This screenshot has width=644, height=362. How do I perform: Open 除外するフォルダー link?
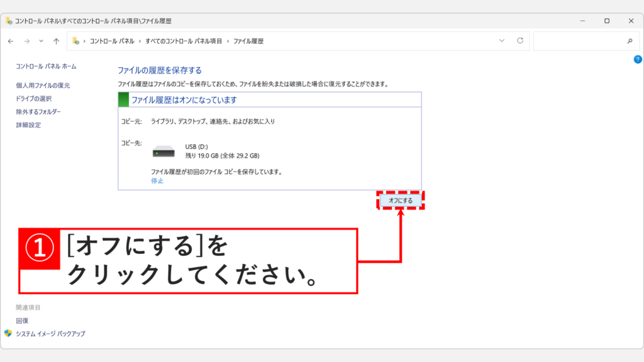pos(38,112)
